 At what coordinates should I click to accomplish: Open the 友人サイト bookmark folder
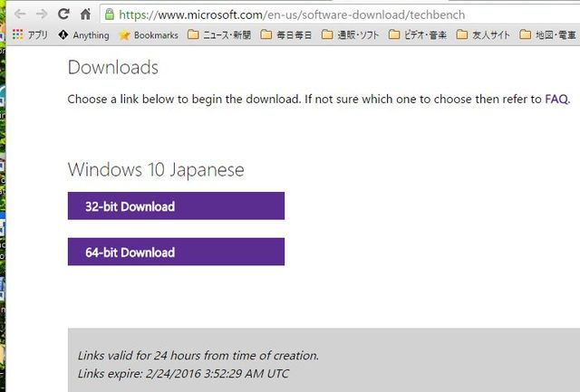pyautogui.click(x=483, y=35)
